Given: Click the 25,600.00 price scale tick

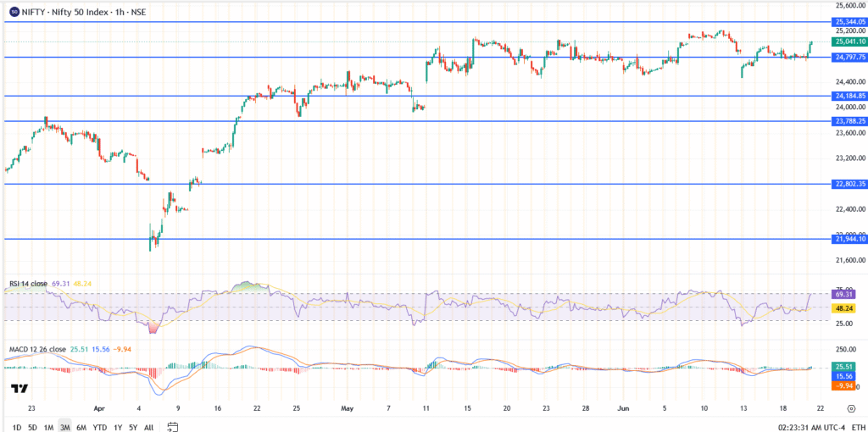Looking at the screenshot, I should click(x=849, y=6).
